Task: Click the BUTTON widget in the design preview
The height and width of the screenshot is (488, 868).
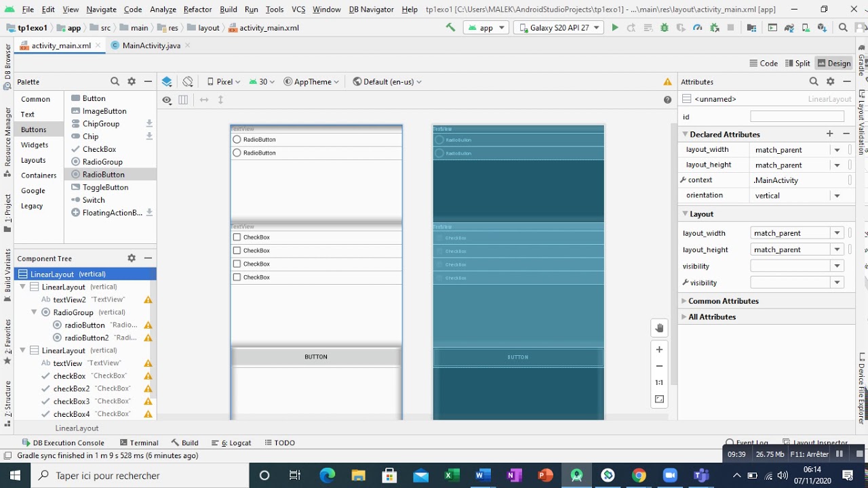Action: (316, 357)
